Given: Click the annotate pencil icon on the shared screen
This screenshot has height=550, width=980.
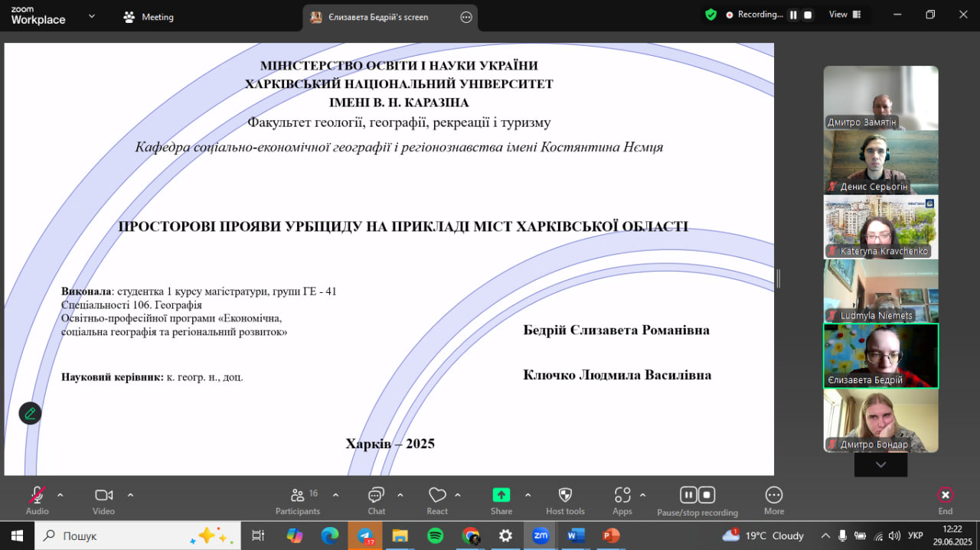Looking at the screenshot, I should click(30, 413).
